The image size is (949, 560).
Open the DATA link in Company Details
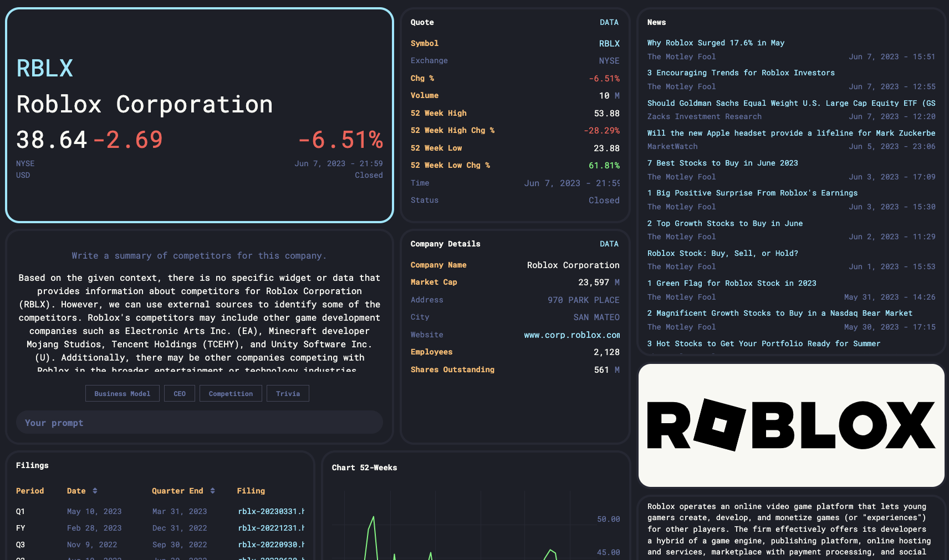609,244
